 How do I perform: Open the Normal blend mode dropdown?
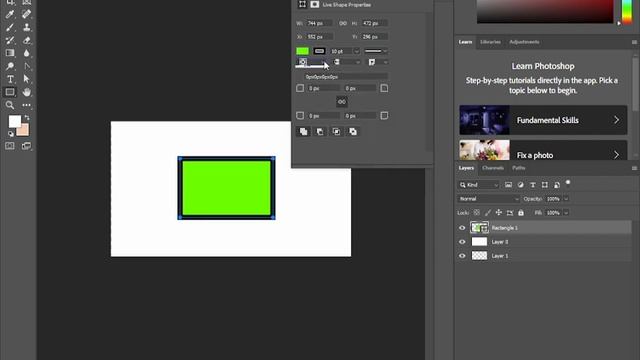[488, 199]
